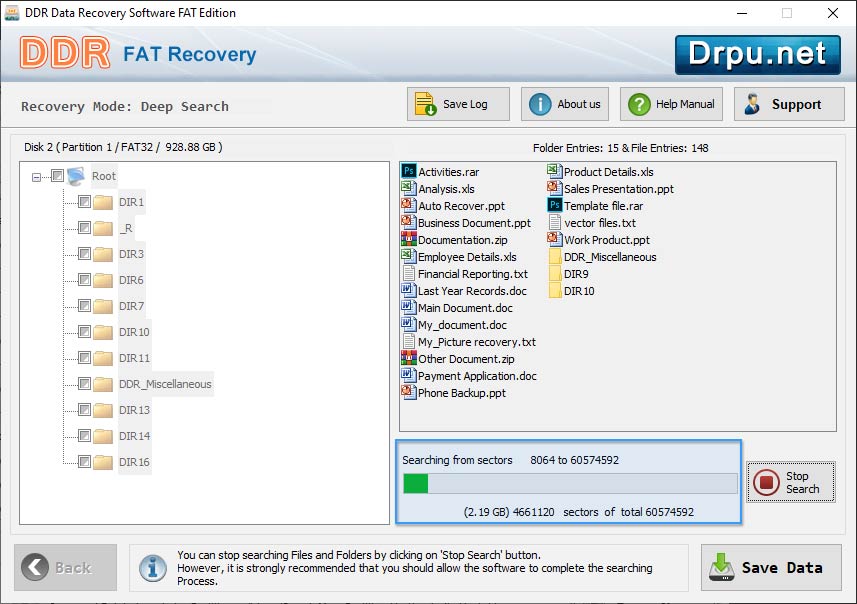857x604 pixels.
Task: Click the Phone Backup.ppt icon
Action: click(408, 392)
